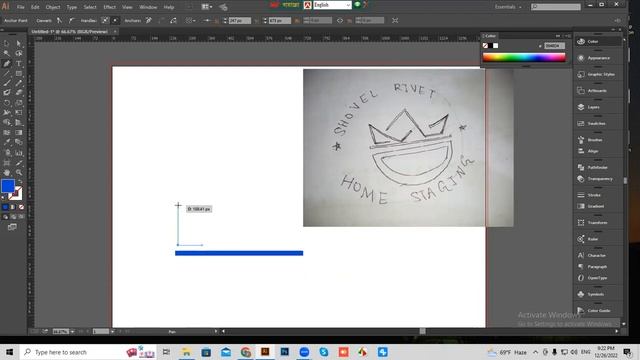
Task: Select the Eraser tool
Action: pos(19,93)
